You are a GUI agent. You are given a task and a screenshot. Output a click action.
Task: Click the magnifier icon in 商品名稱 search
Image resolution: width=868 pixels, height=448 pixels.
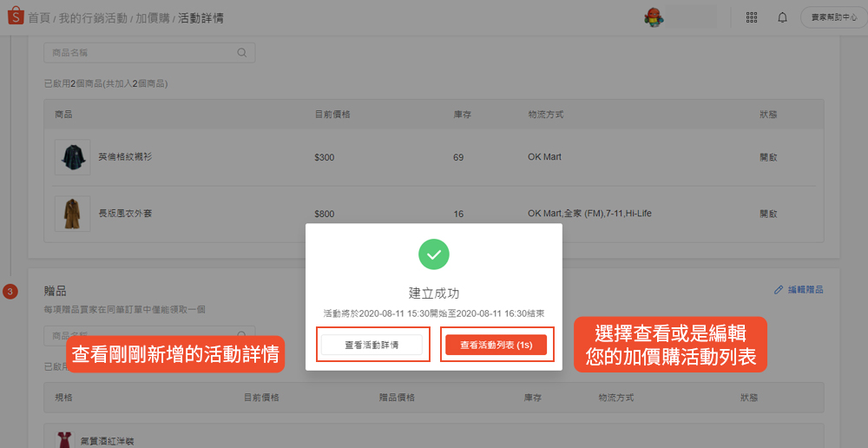click(242, 52)
